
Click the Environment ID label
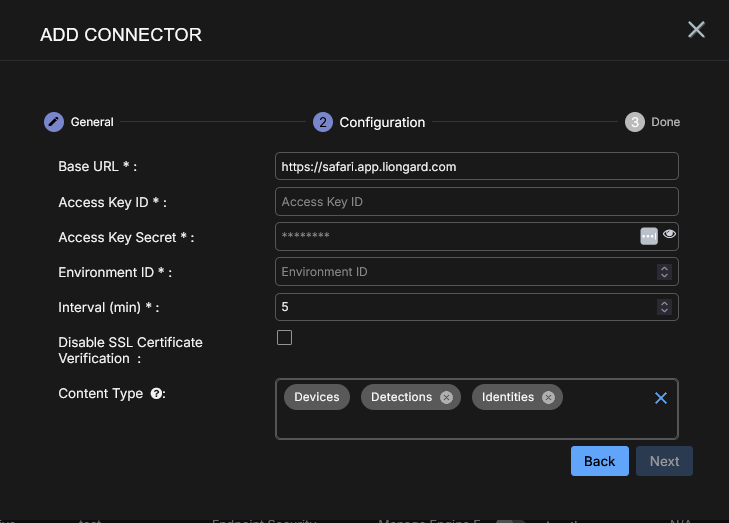click(x=115, y=272)
